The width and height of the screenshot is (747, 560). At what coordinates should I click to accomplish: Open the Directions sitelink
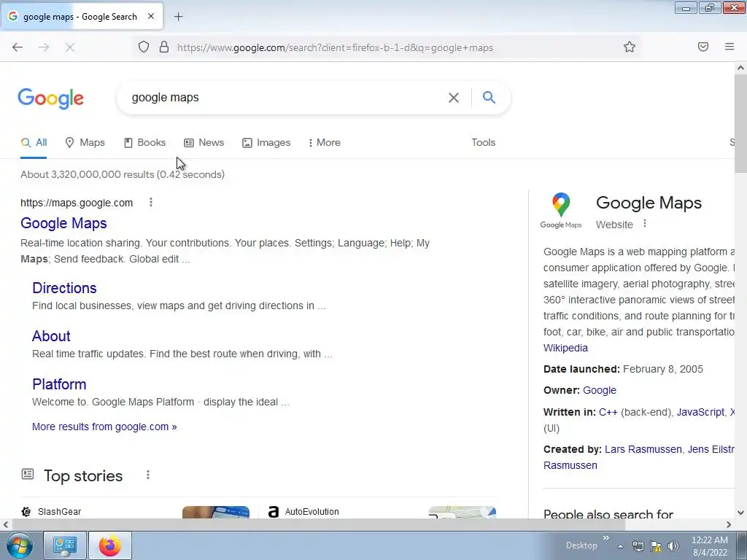64,287
